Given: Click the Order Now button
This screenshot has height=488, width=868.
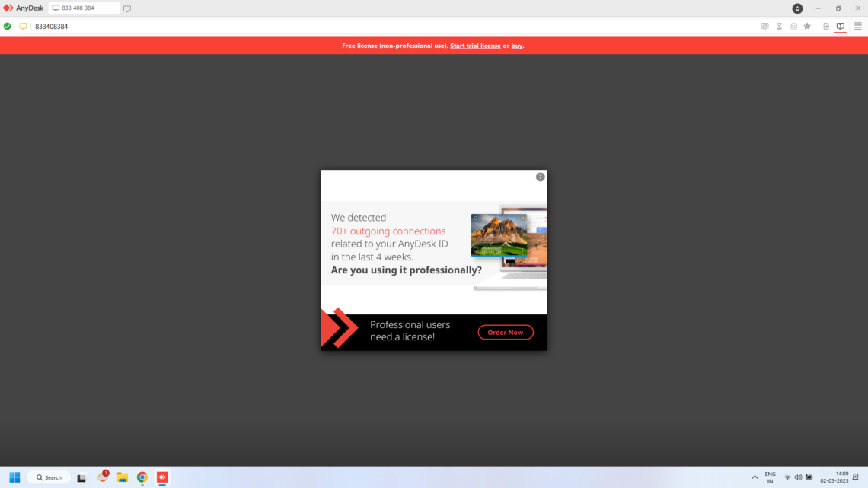Looking at the screenshot, I should tap(506, 332).
